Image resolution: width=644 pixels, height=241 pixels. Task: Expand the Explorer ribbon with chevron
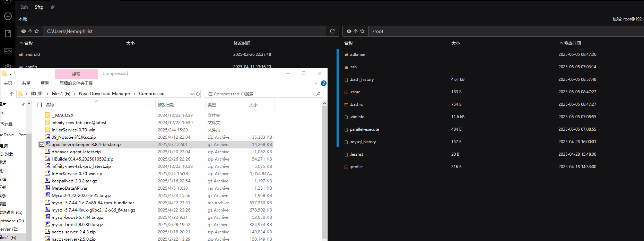[316, 83]
